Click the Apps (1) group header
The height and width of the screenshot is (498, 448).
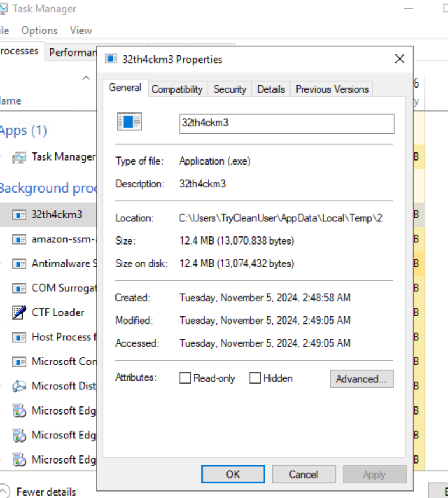coord(23,131)
